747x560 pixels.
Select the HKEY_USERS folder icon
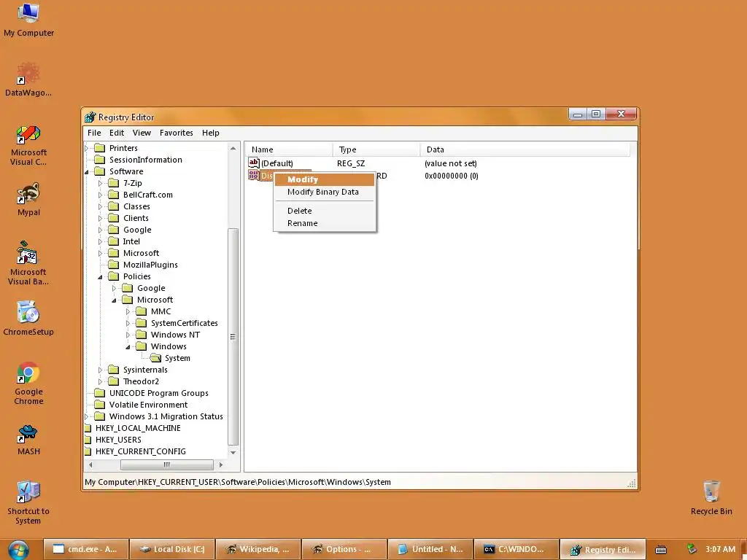tap(88, 440)
